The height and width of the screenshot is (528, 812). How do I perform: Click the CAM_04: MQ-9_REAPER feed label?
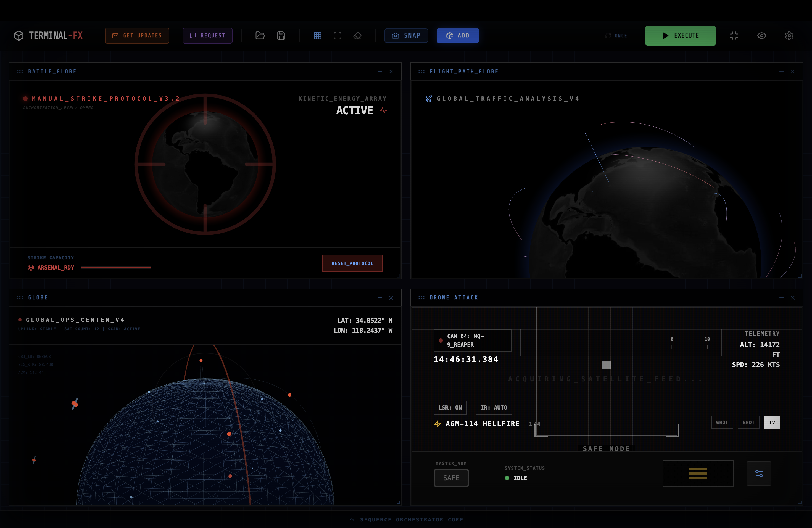click(x=472, y=340)
